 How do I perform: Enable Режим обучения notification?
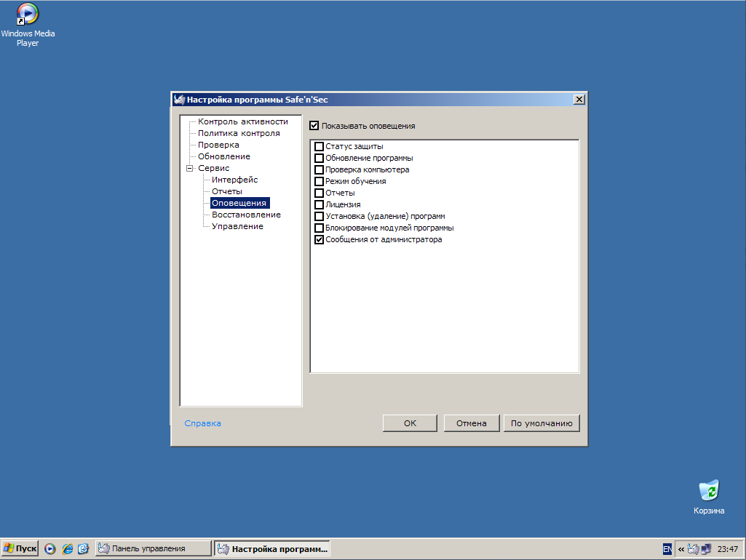coord(320,181)
